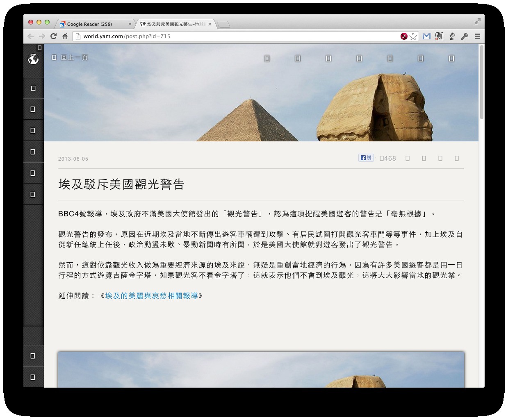Toggle the window fullscreen arrows icon
This screenshot has height=420, width=508.
pos(477,21)
